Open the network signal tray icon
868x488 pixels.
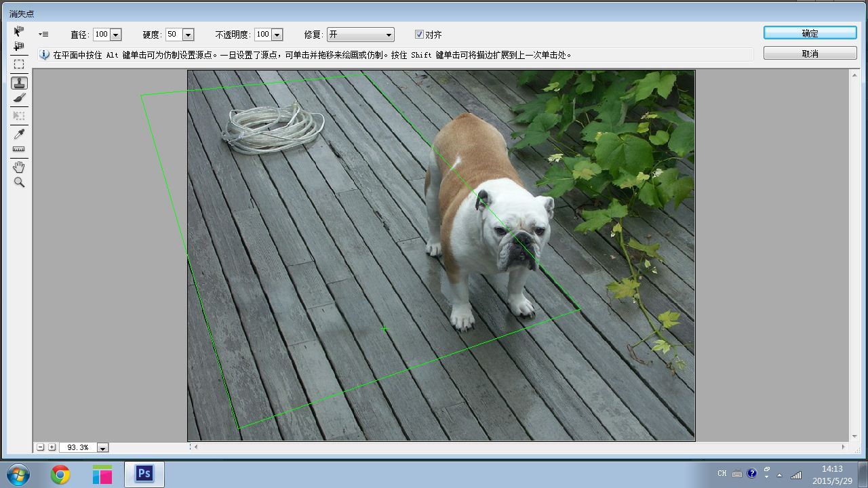click(796, 474)
